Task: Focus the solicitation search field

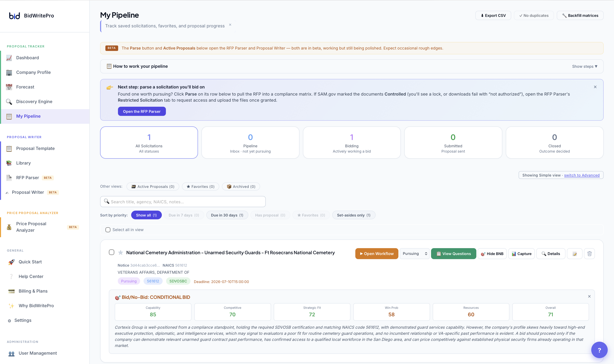Action: click(183, 202)
